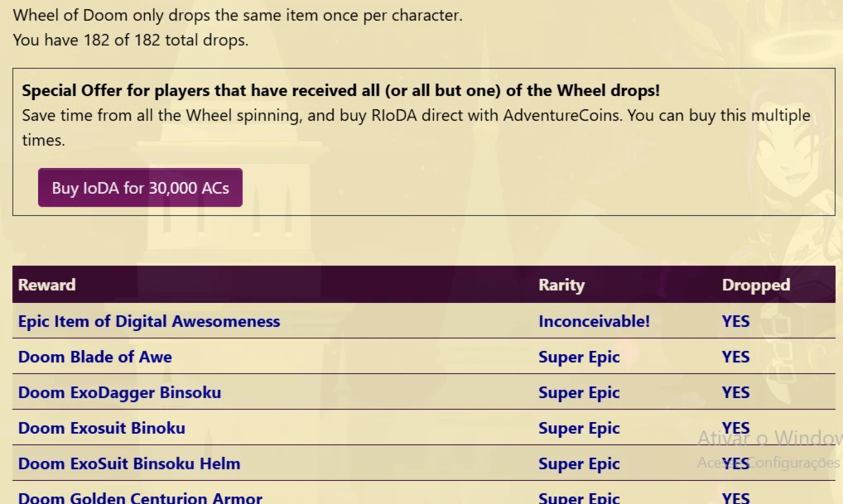Click the Special Offer bold heading text

[x=341, y=90]
